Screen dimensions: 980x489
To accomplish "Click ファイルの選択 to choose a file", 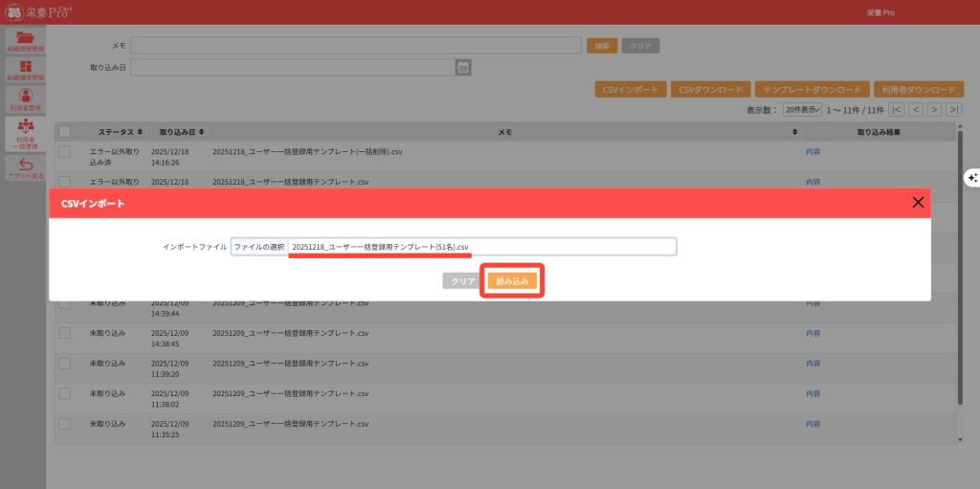I will click(259, 247).
